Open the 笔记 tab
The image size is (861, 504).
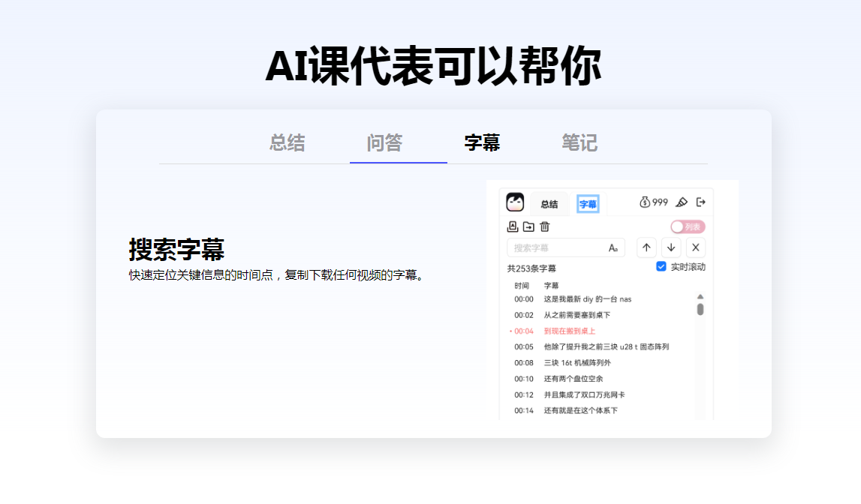click(x=579, y=143)
